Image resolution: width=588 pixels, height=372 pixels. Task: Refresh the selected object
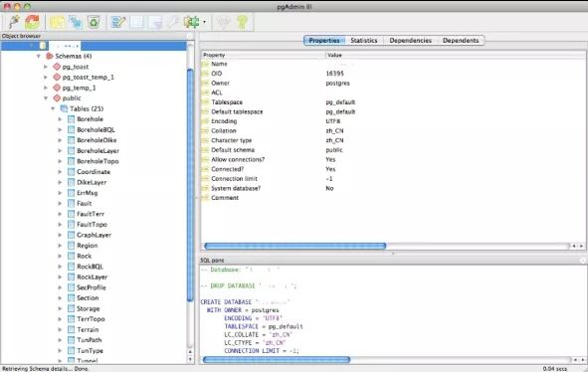(x=32, y=22)
